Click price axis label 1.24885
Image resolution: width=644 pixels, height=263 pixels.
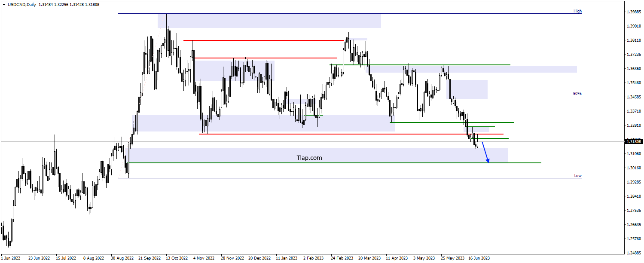(x=634, y=253)
